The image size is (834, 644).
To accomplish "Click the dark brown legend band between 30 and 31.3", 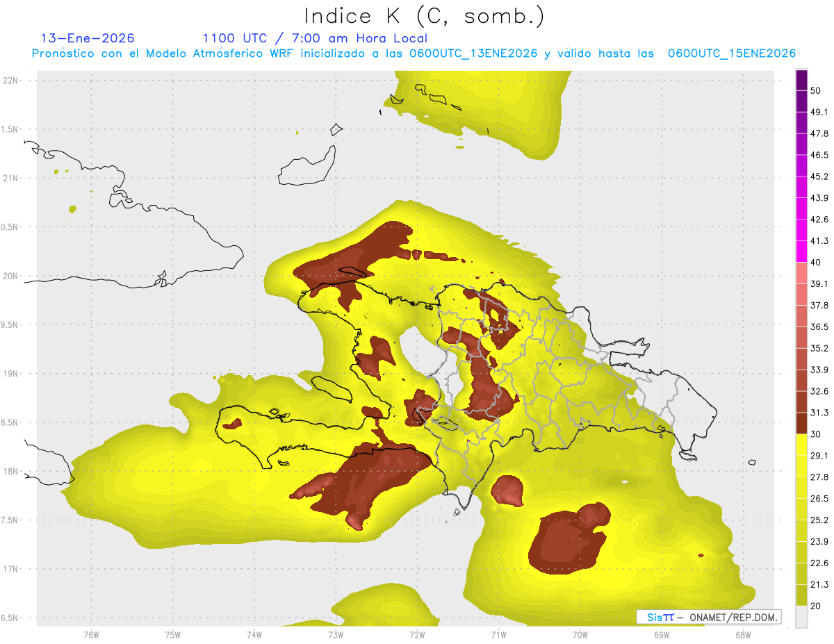I will coord(802,423).
